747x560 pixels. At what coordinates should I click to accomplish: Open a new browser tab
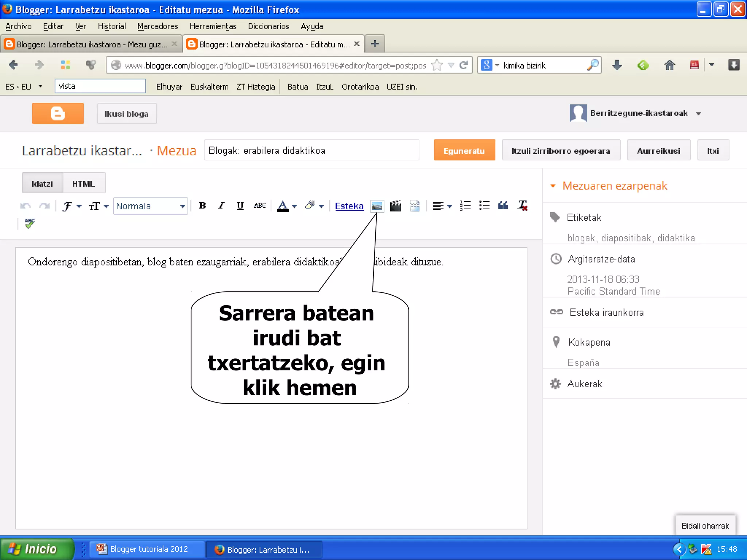[x=375, y=44]
